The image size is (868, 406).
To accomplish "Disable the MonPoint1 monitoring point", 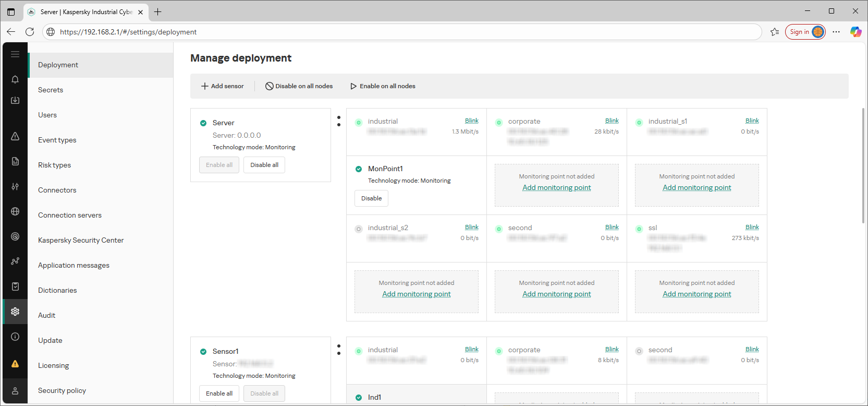I will pyautogui.click(x=371, y=198).
